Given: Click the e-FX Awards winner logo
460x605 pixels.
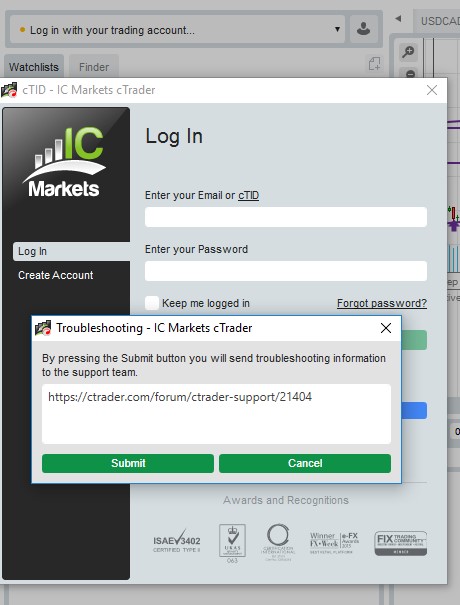Looking at the screenshot, I should click(334, 543).
